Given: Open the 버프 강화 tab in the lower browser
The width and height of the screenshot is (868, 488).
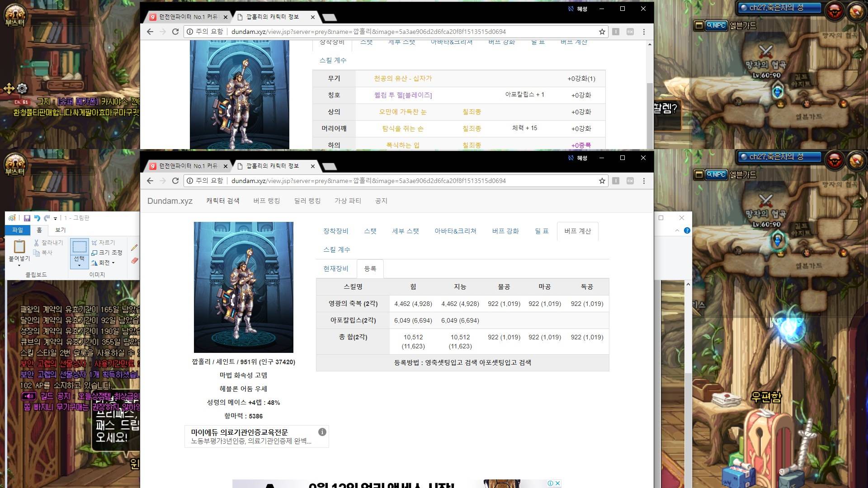Looking at the screenshot, I should click(x=505, y=231).
